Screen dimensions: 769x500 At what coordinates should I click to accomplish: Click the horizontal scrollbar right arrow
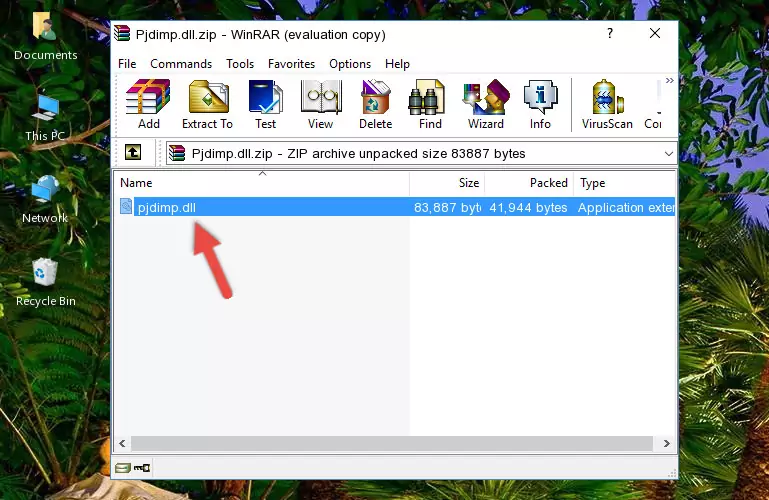tap(666, 444)
